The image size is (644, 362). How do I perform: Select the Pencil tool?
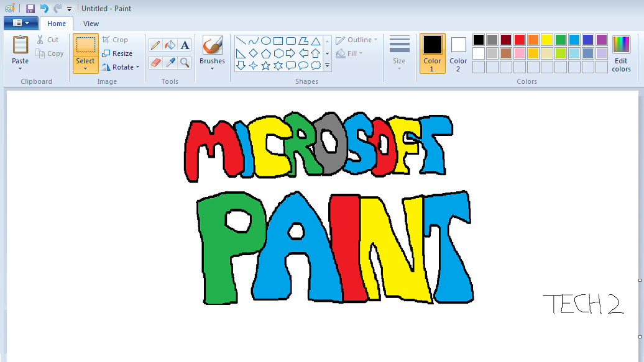[x=155, y=45]
